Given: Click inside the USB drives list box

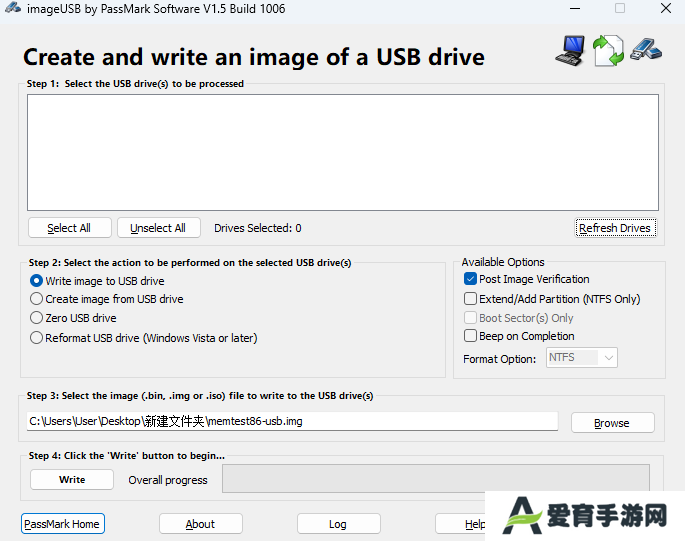Looking at the screenshot, I should tap(342, 153).
